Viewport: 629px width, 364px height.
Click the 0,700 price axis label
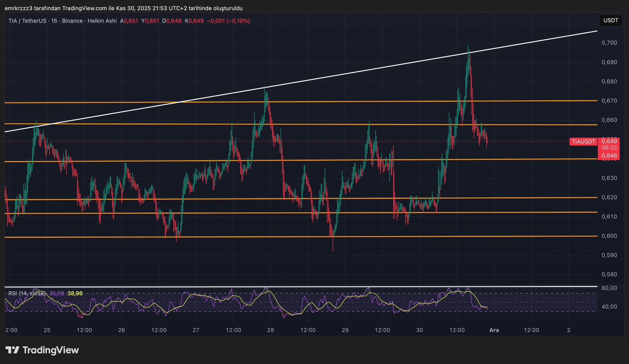(609, 43)
